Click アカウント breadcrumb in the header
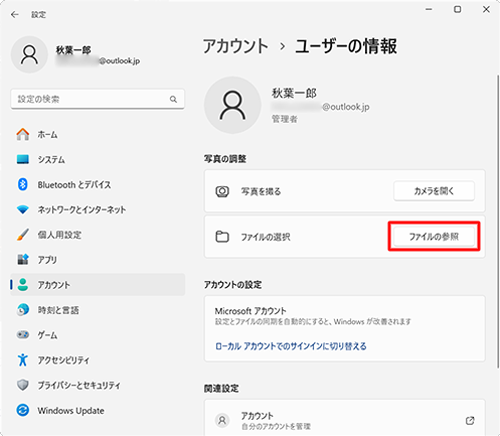 (236, 46)
